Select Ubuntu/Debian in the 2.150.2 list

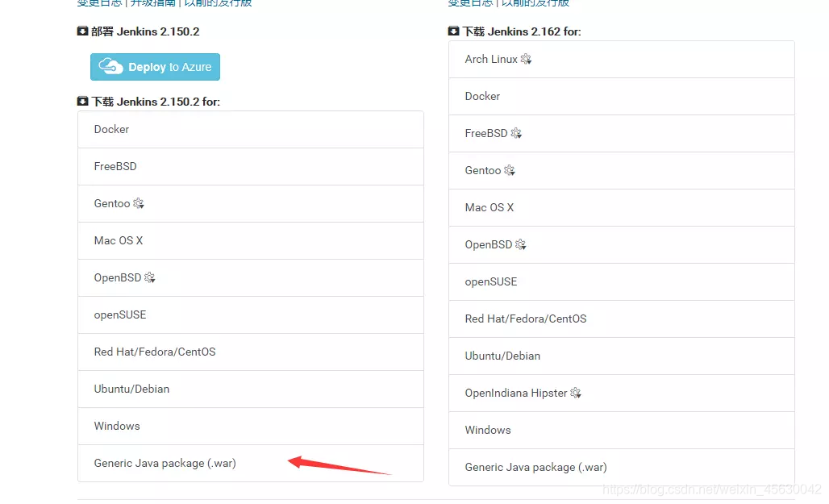click(x=251, y=389)
